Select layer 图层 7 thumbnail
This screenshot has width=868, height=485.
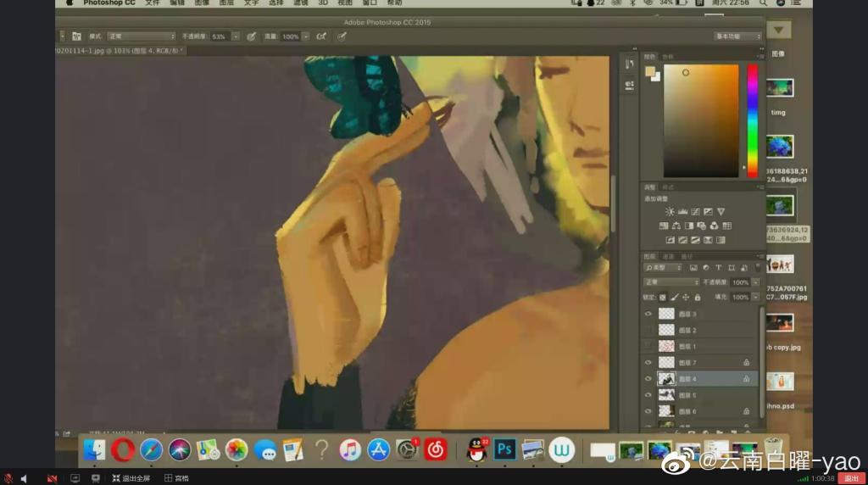point(666,363)
